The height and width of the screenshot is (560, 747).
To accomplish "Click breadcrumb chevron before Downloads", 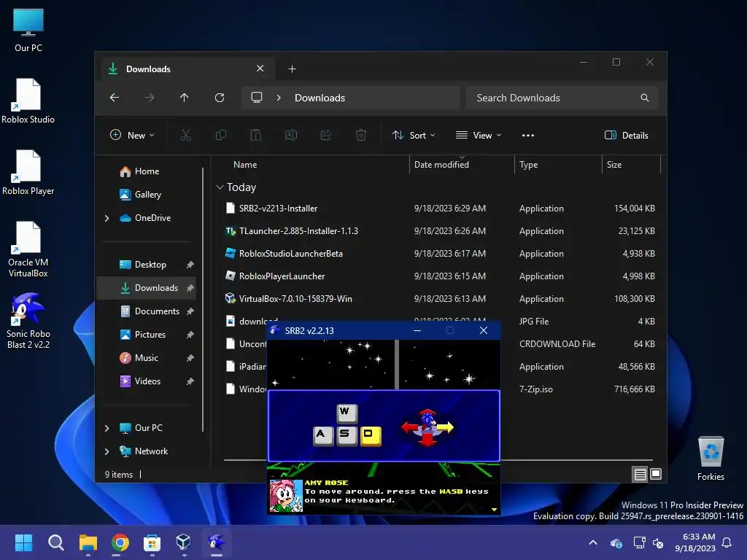I will tap(279, 98).
